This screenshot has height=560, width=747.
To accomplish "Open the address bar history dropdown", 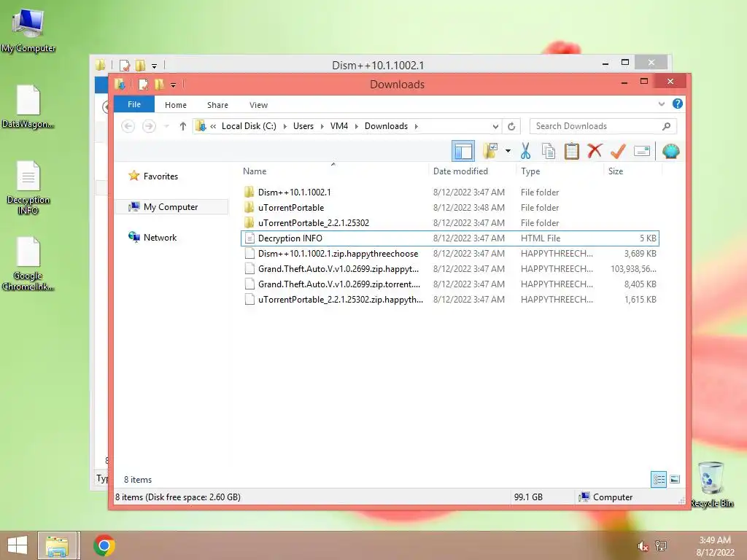I will pos(495,126).
